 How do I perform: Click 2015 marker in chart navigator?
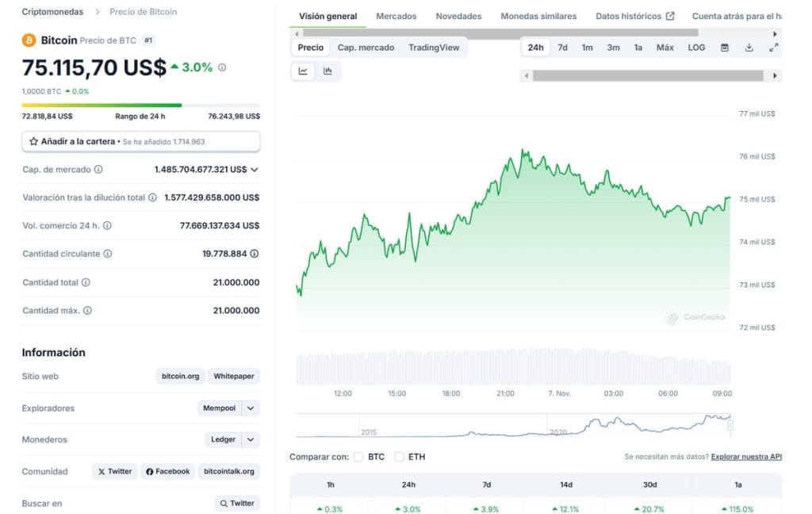[369, 432]
